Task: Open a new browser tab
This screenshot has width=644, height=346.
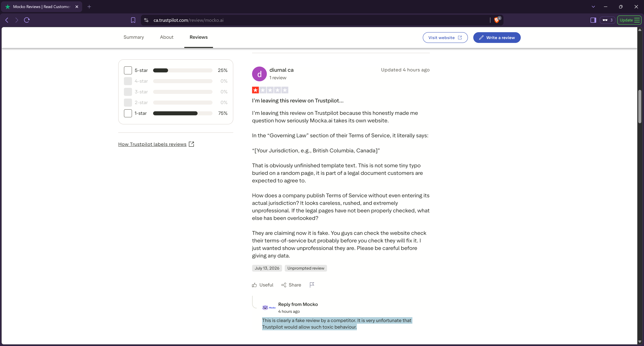Action: point(89,7)
